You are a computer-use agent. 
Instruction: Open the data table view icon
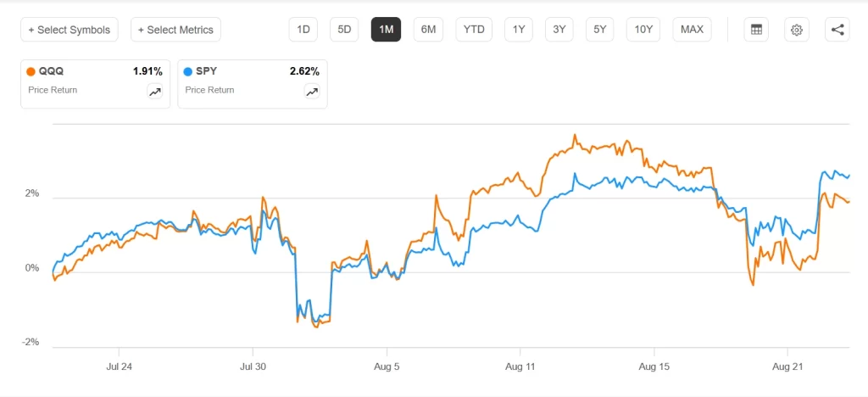pos(756,30)
